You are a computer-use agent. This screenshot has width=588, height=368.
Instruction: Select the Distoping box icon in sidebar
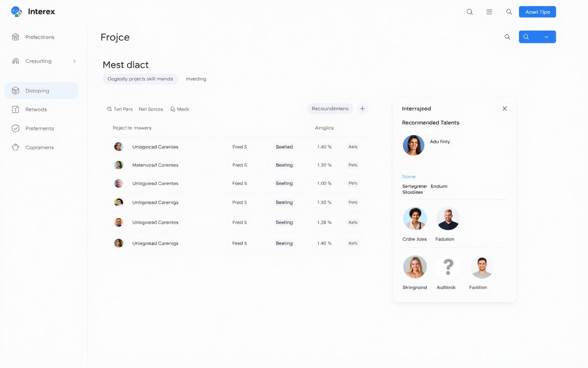(15, 91)
